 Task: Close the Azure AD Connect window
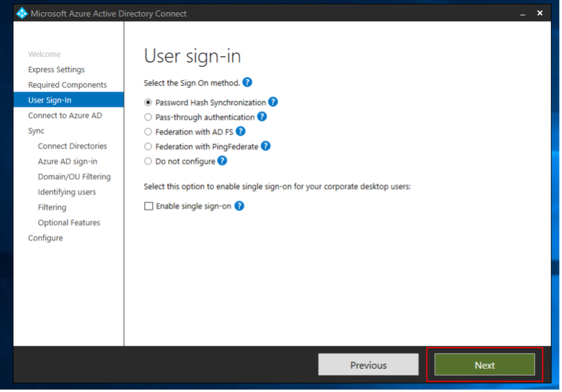coord(541,13)
